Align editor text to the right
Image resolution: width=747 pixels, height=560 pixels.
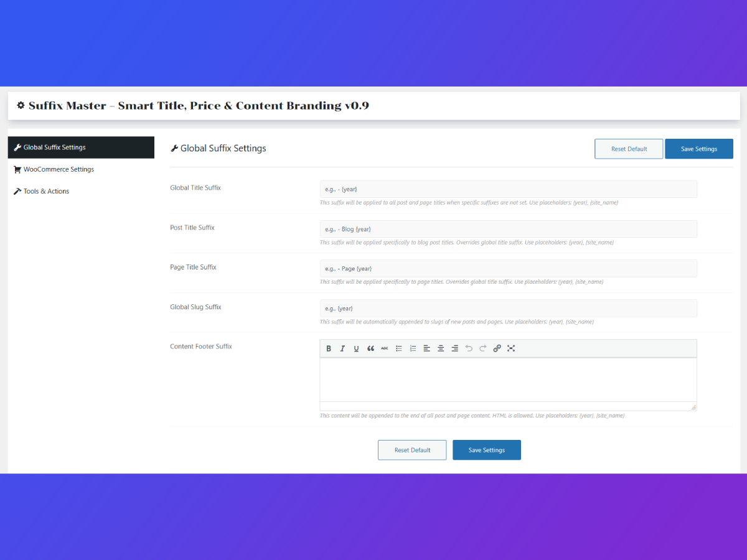coord(454,348)
